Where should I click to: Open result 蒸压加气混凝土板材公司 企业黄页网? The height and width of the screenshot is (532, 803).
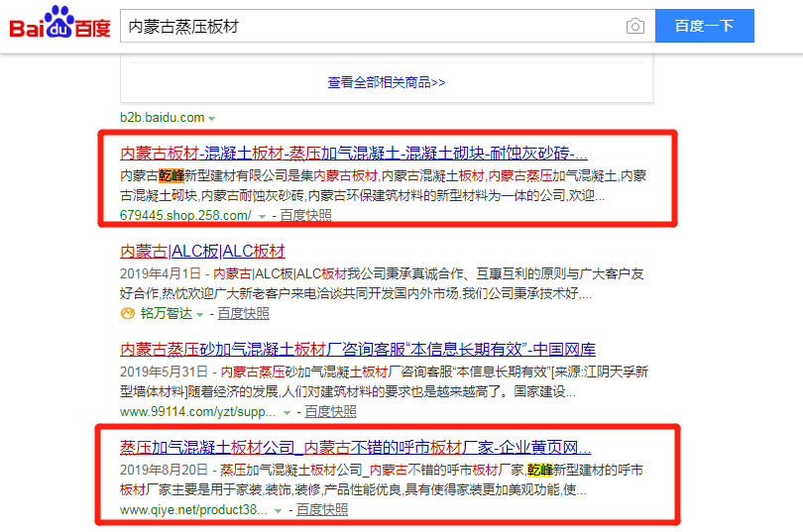[356, 448]
